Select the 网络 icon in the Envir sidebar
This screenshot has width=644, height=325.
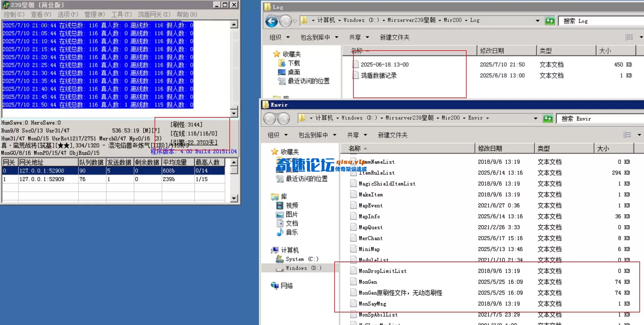click(x=286, y=286)
